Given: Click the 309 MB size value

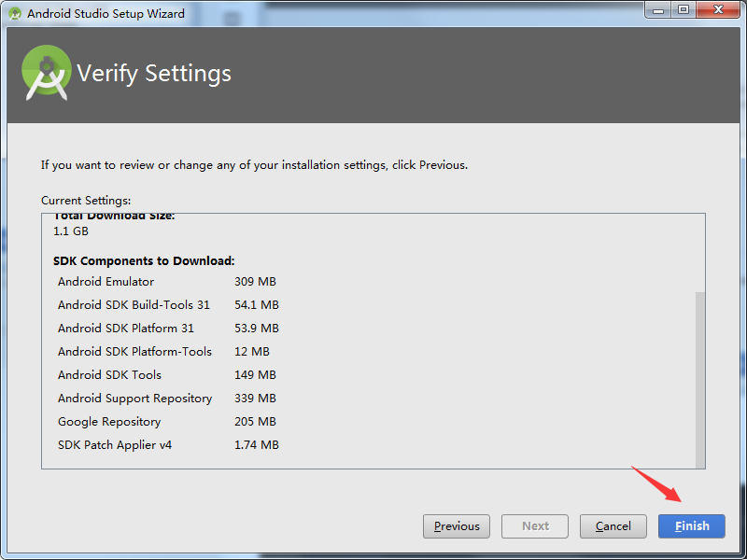Looking at the screenshot, I should [x=255, y=282].
